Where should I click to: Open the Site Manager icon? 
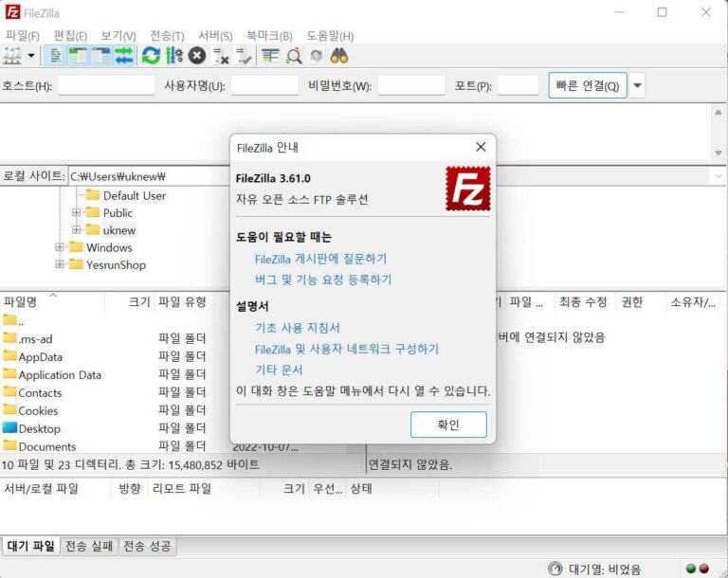click(12, 56)
